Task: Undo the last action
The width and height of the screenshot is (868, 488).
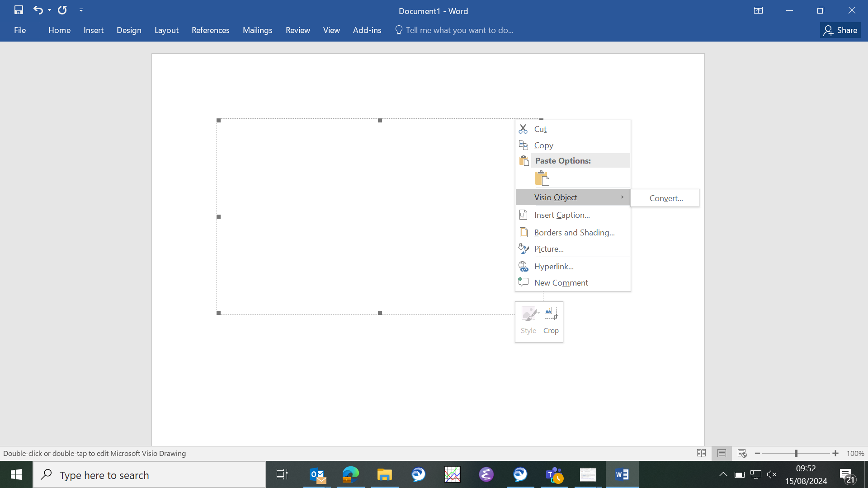Action: point(38,10)
